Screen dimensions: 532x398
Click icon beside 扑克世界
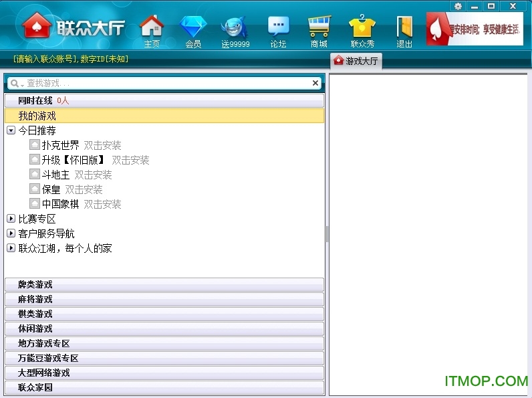pos(35,145)
